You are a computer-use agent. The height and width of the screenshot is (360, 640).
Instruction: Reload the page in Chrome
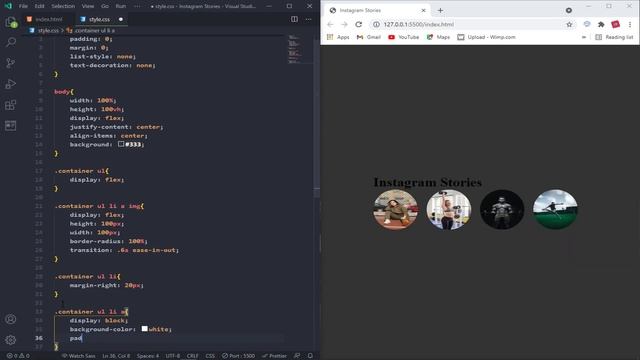coord(358,24)
